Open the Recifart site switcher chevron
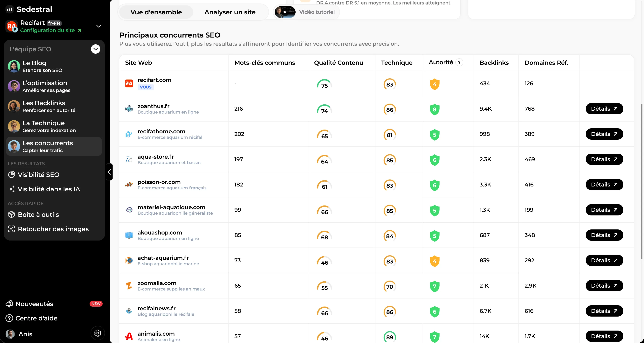644x343 pixels. (x=99, y=26)
